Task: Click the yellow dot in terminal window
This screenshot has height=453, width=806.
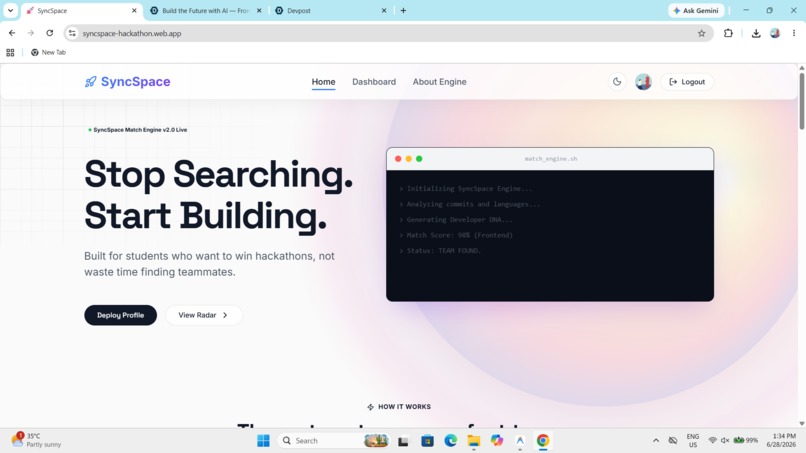Action: [409, 159]
